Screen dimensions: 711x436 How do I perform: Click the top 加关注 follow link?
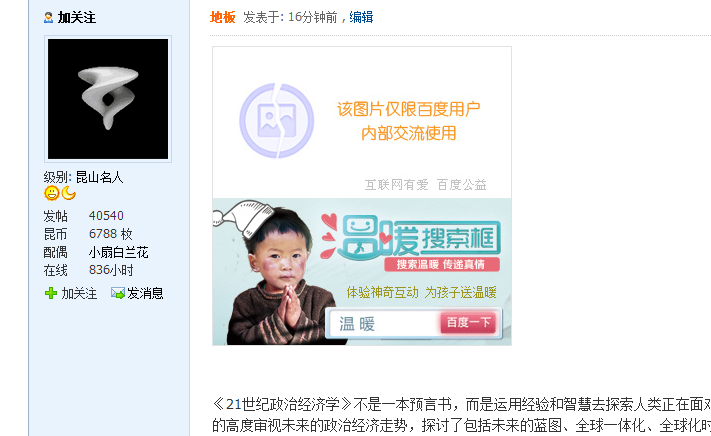pyautogui.click(x=77, y=18)
